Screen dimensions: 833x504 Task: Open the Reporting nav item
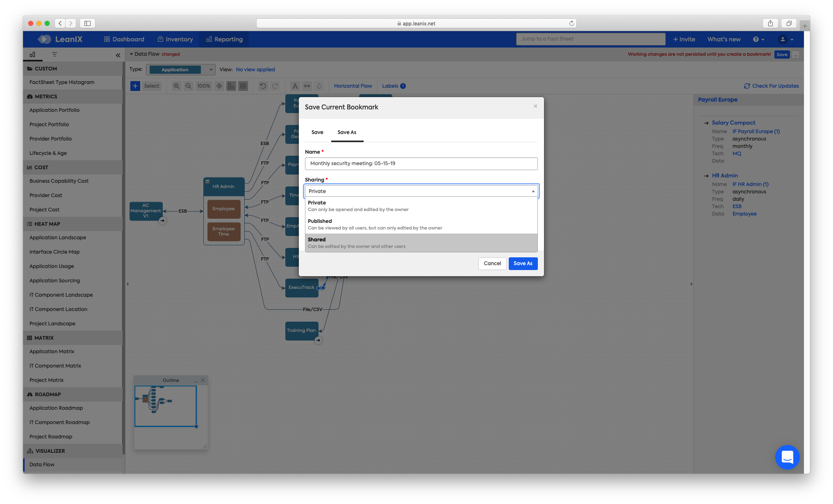coord(224,39)
